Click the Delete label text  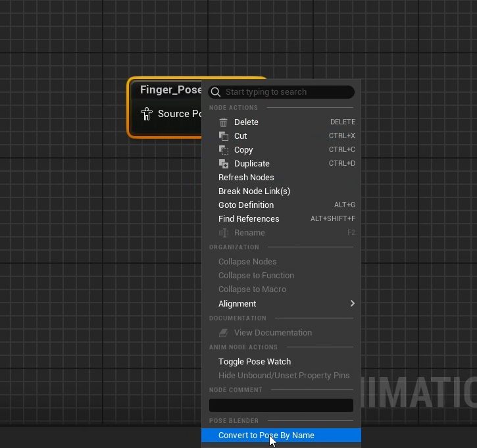tap(246, 122)
